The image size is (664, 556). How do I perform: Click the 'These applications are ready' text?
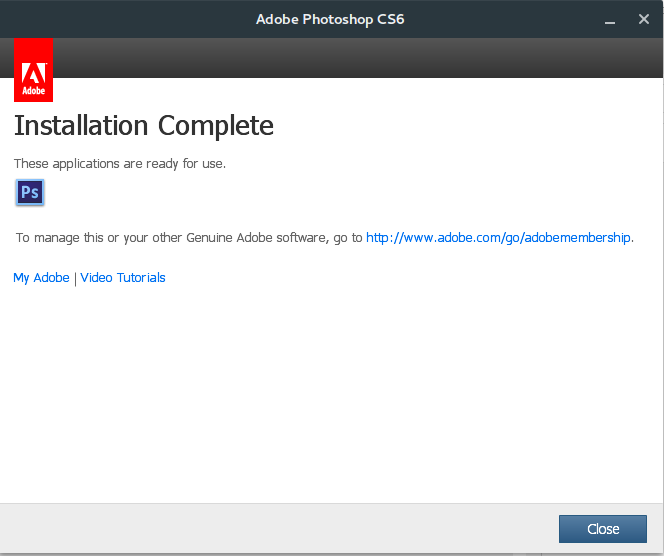click(119, 163)
